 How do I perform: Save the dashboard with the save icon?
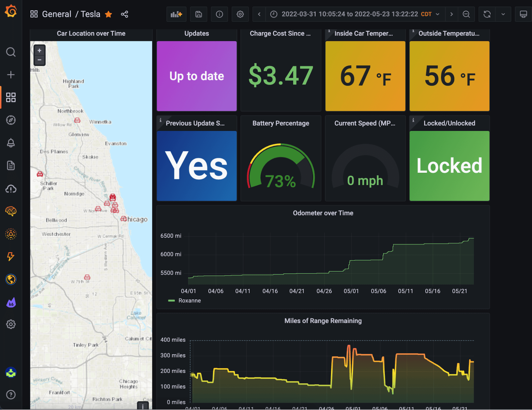199,14
